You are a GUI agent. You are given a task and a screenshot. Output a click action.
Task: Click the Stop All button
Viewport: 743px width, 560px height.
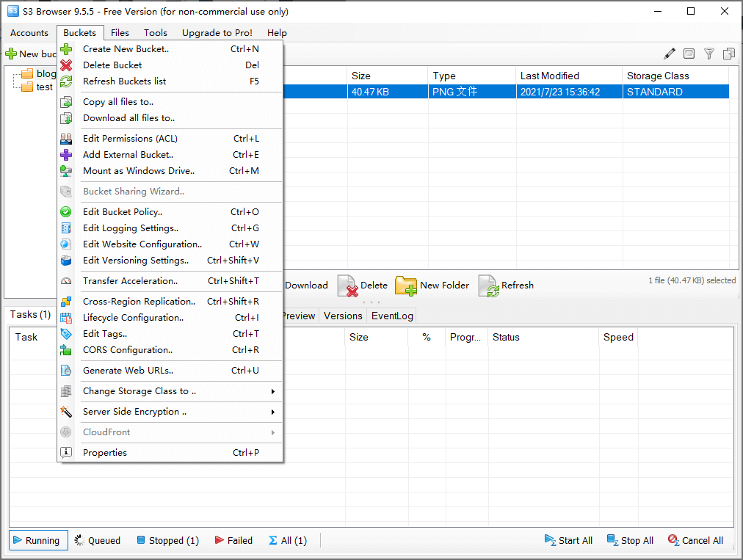point(630,541)
